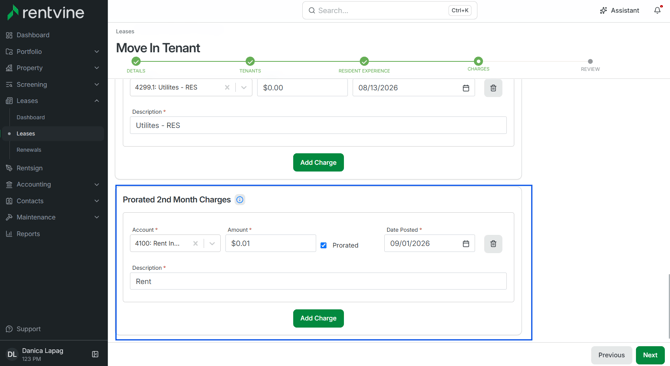Screen dimensions: 670x366
Task: Click the Maintenance wrench icon
Action: point(9,217)
